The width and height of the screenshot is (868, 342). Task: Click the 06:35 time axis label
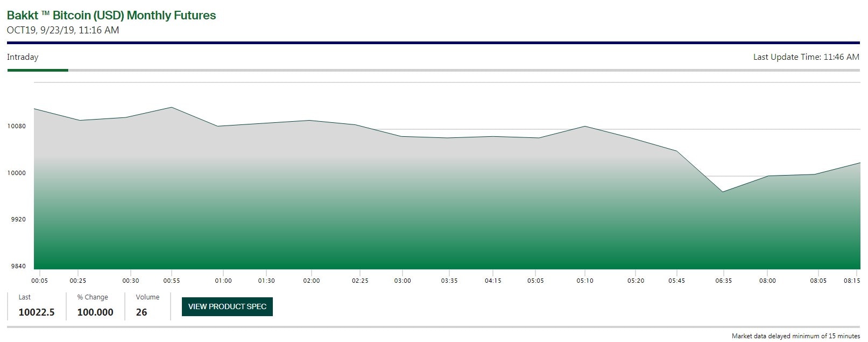[x=723, y=281]
